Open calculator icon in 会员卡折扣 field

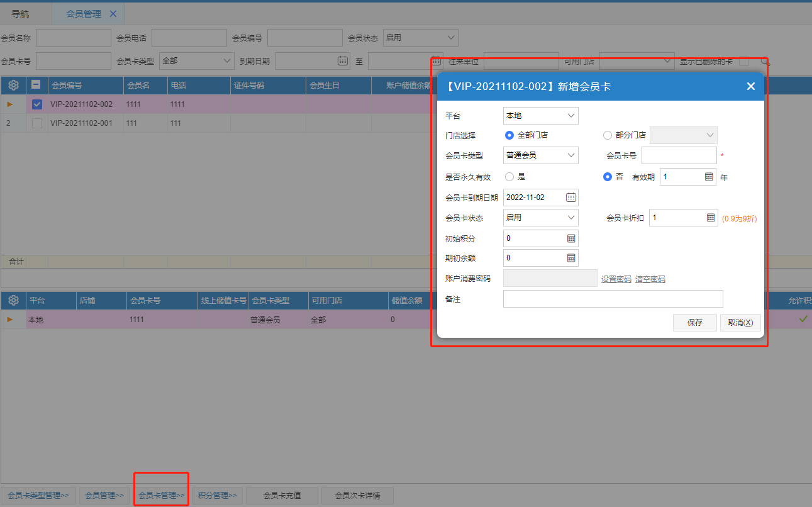point(711,217)
